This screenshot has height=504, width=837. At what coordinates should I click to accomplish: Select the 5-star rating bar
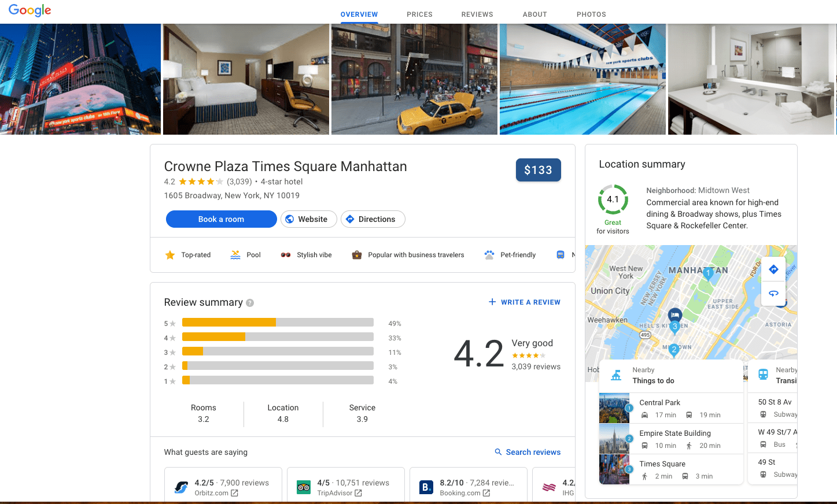pyautogui.click(x=278, y=323)
